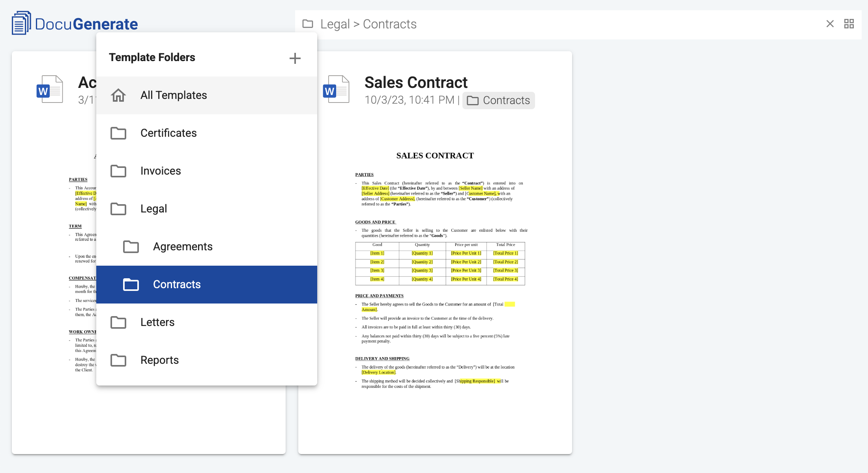Click the folder icon beside Agreements
Screen dimensions: 868x473
pyautogui.click(x=131, y=247)
